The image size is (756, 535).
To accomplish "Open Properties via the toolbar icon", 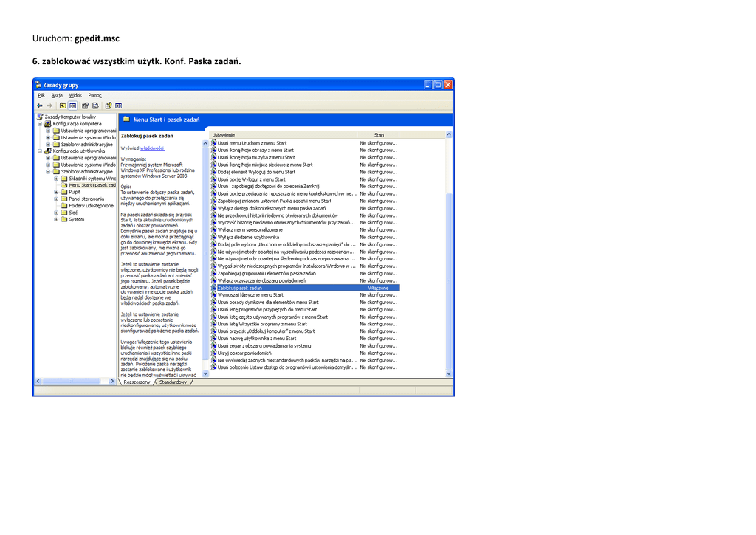I will [x=86, y=106].
